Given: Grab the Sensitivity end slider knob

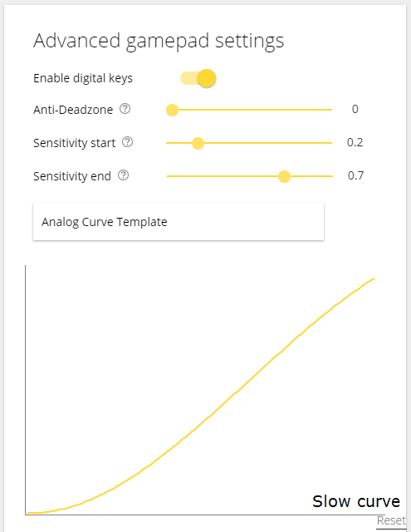Looking at the screenshot, I should pos(284,176).
